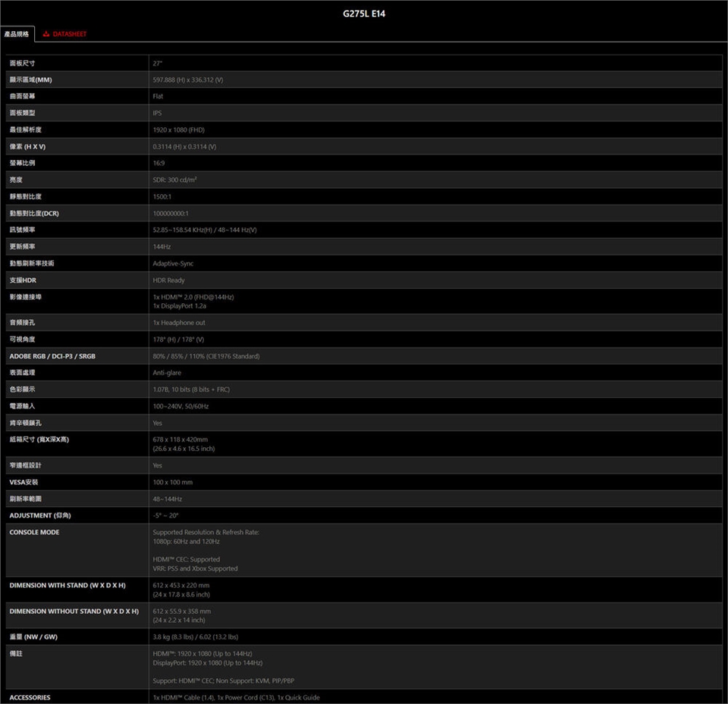Click the 1x DisplayPort 1.2a text

pos(180,306)
